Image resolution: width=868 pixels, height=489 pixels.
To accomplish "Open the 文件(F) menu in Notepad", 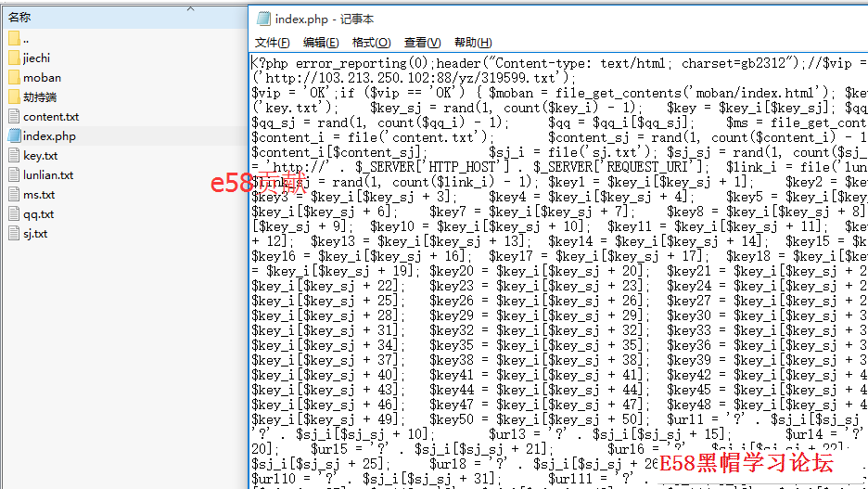I will coord(272,43).
